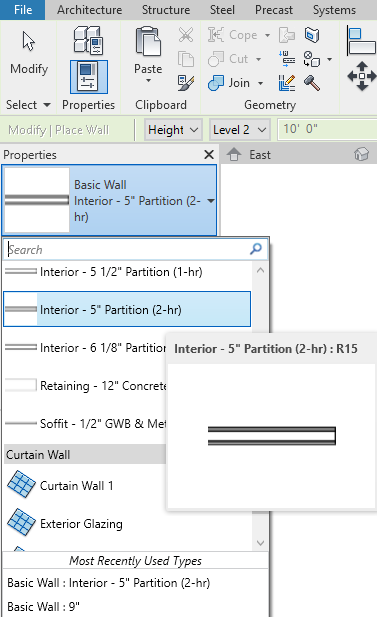Pick Basic Wall : 9" from recent types
The height and width of the screenshot is (617, 377).
[x=43, y=606]
